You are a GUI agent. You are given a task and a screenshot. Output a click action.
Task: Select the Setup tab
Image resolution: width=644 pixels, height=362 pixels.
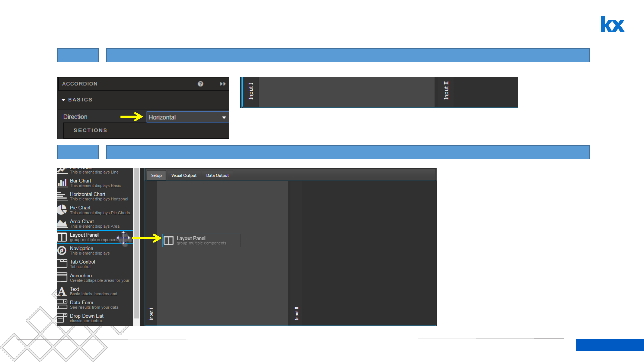(156, 175)
